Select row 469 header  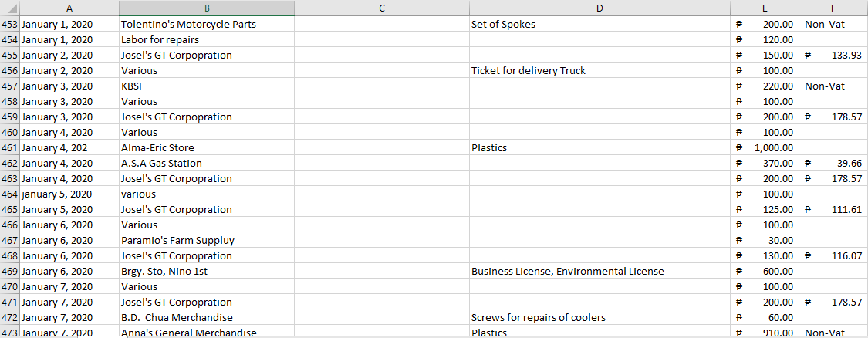click(10, 272)
